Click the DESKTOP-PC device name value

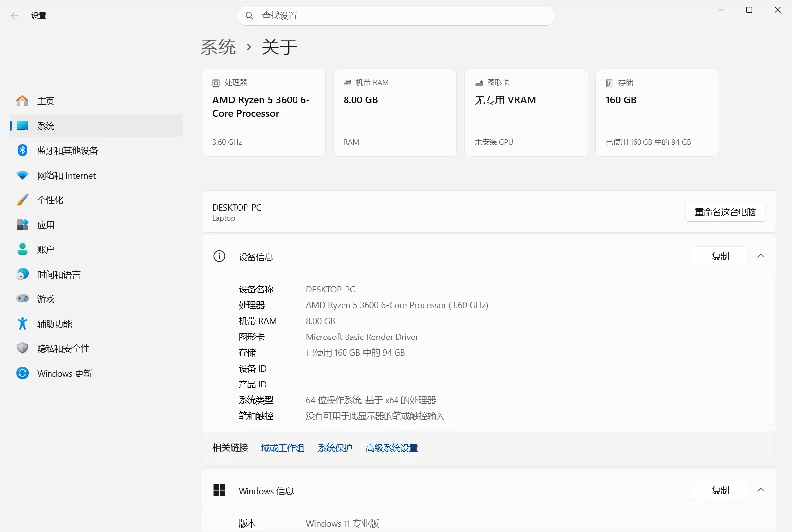click(x=331, y=290)
